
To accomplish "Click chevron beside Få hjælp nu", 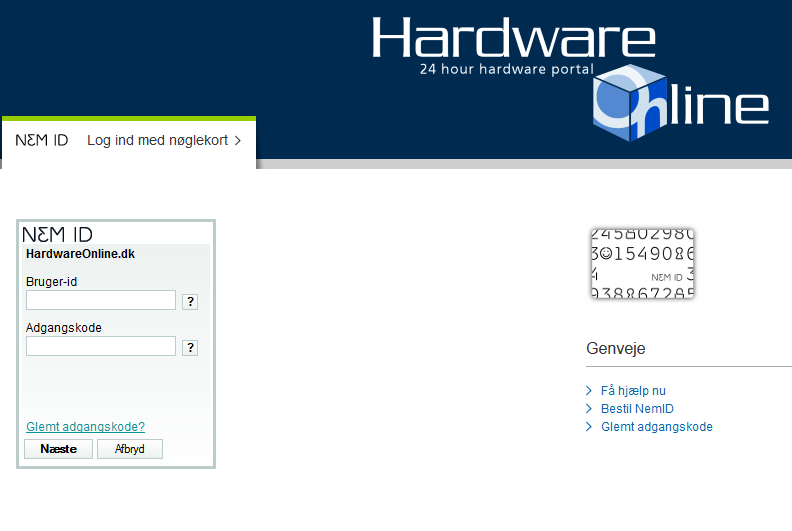I will 589,391.
